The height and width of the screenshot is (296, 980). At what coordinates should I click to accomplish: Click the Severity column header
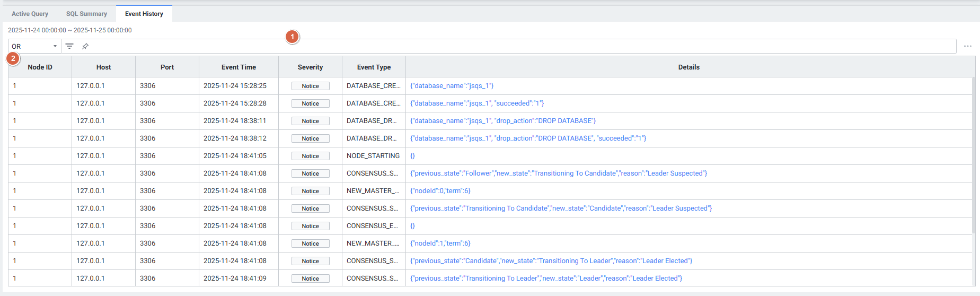click(x=310, y=67)
